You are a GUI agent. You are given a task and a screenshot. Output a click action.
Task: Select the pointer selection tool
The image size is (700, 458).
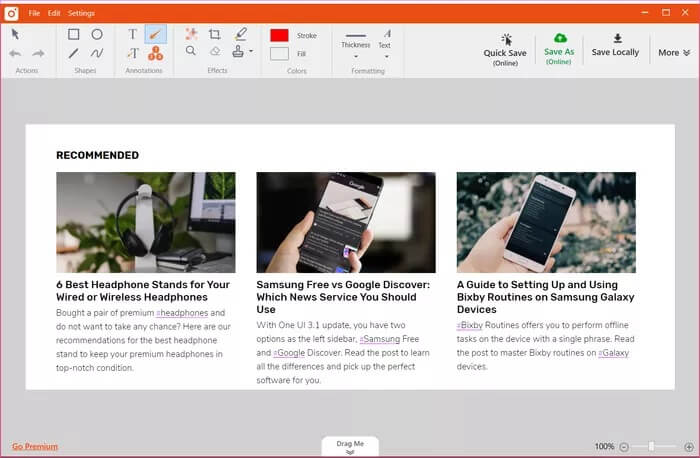click(x=15, y=34)
